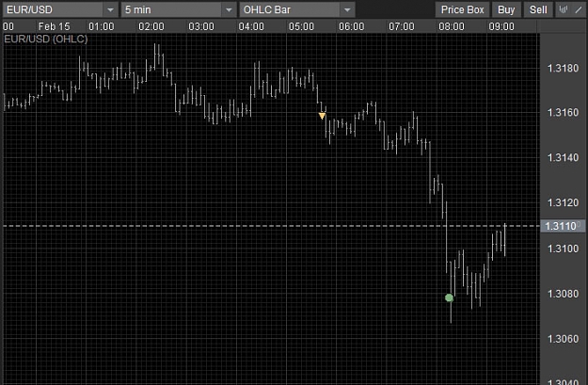Viewport: 588px width, 385px height.
Task: Click the 08:00 time axis label
Action: click(452, 26)
